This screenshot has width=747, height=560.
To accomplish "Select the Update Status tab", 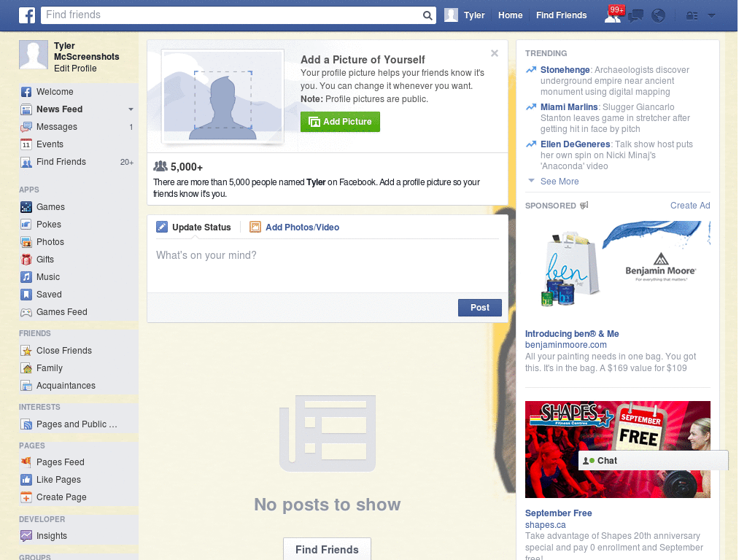I will coord(194,227).
